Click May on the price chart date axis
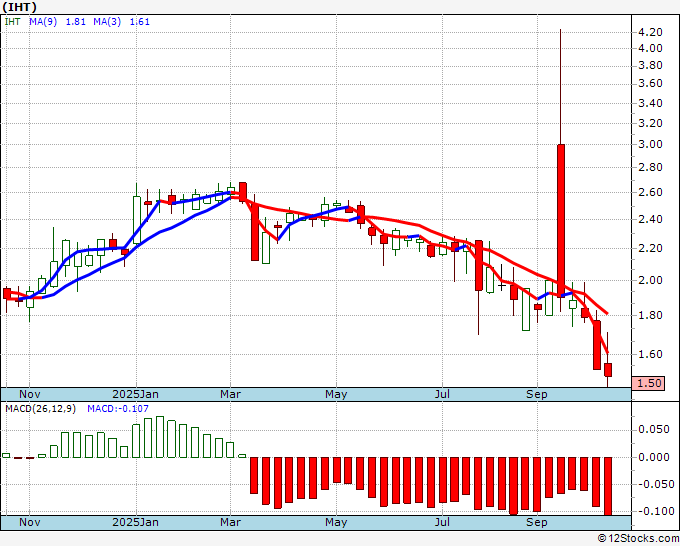Image resolution: width=680 pixels, height=546 pixels. [x=336, y=394]
